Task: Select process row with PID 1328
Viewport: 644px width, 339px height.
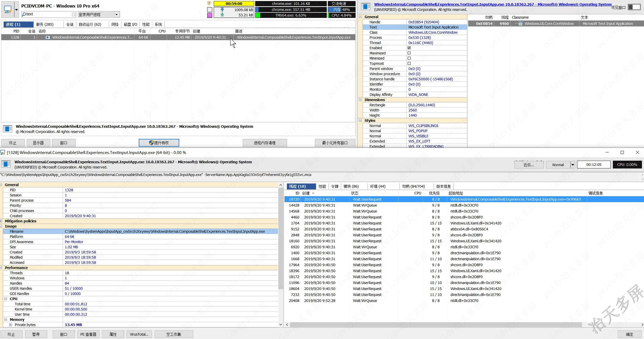Action: [178, 38]
